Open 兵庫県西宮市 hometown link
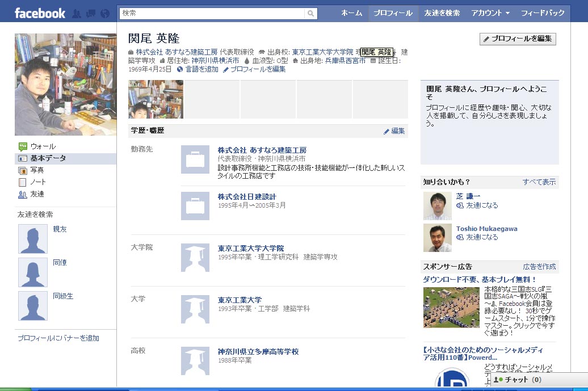Screen dimensions: 588x391 click(345, 61)
